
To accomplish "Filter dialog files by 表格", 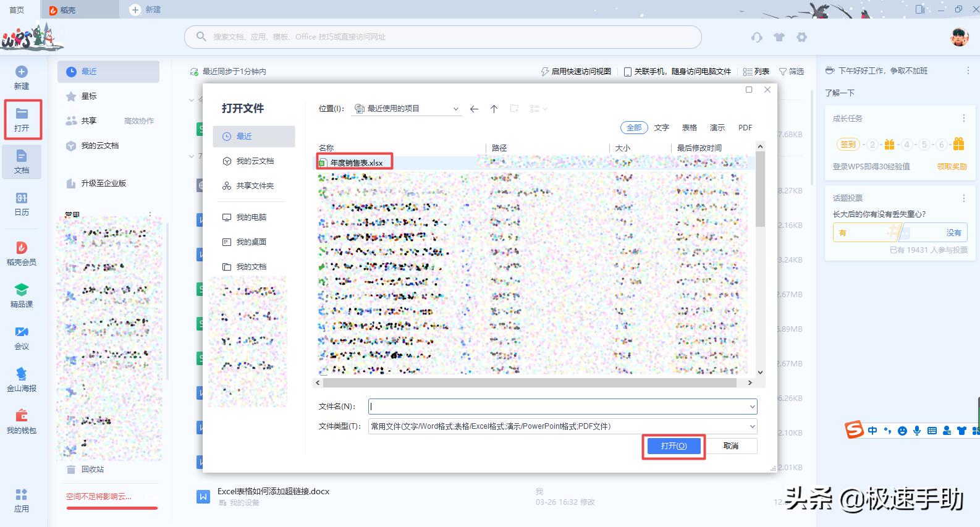I will 690,128.
